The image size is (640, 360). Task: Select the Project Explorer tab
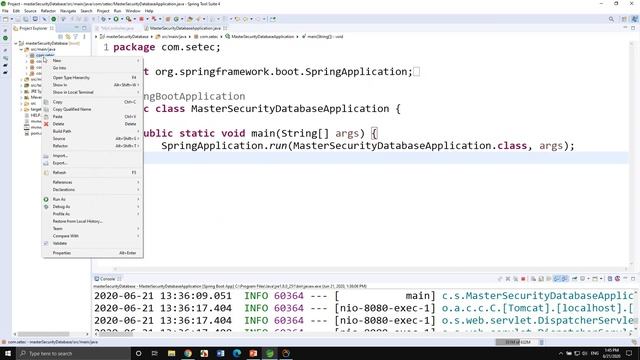(x=33, y=28)
